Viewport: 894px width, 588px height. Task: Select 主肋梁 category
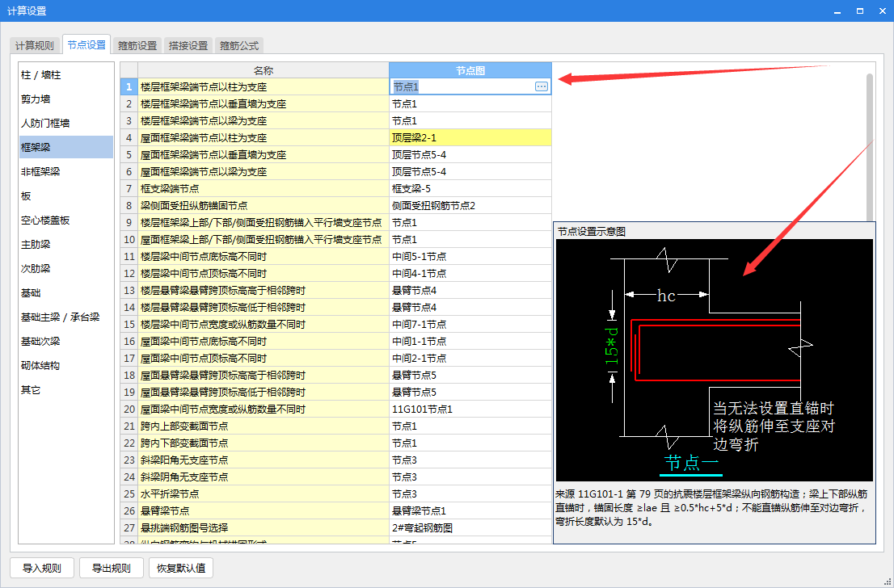point(66,245)
